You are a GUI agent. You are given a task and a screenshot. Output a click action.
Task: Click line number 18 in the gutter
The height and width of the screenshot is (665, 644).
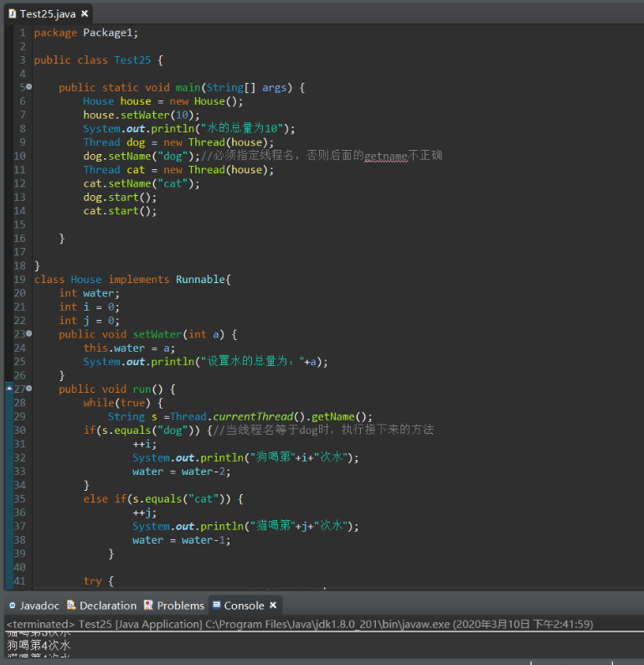pos(19,265)
